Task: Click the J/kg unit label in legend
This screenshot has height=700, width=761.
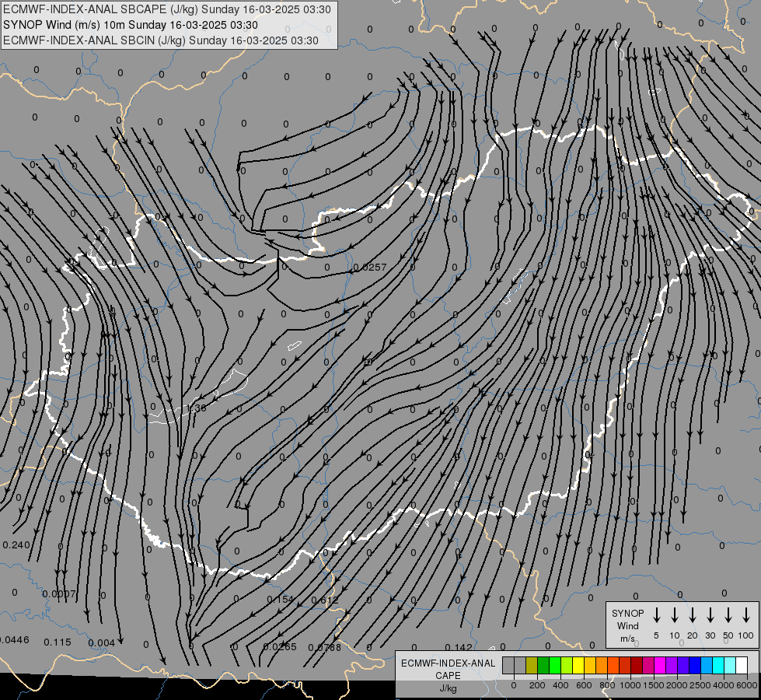Action: (448, 688)
